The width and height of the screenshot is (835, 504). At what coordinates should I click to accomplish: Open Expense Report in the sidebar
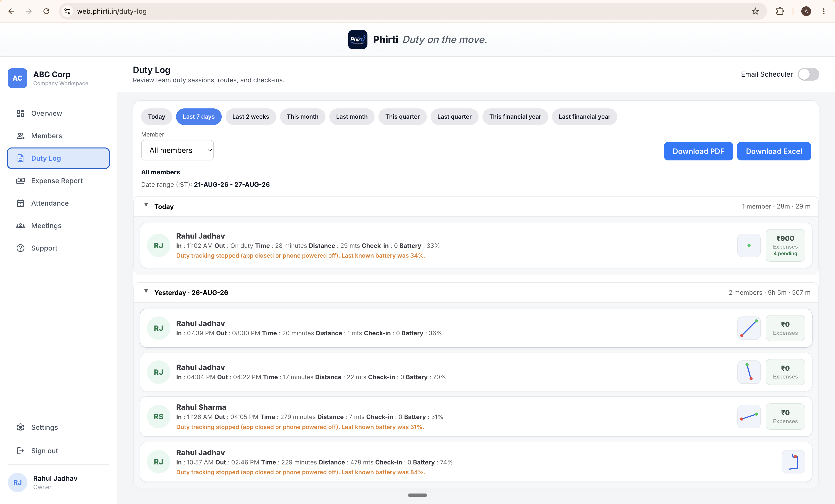pyautogui.click(x=58, y=181)
